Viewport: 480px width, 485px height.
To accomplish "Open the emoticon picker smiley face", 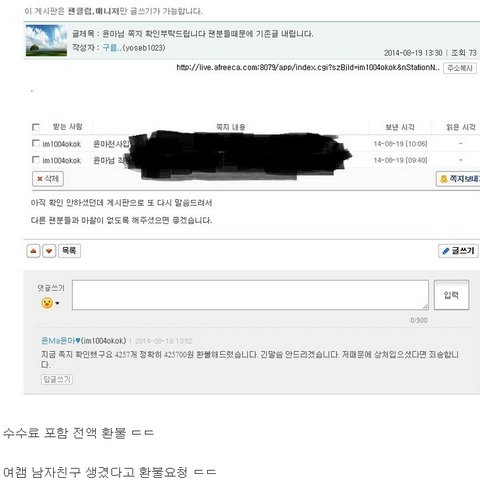I will 47,303.
